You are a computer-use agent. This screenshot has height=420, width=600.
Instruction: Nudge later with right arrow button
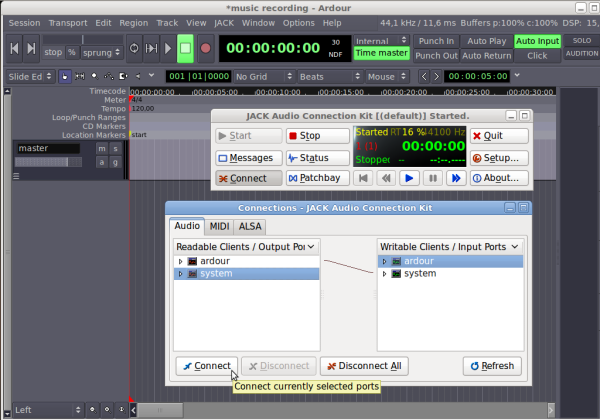point(436,77)
